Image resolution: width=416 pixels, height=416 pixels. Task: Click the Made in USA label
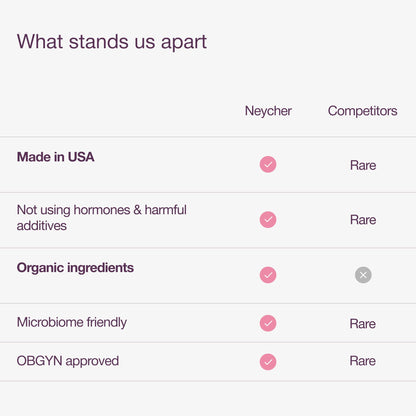(56, 157)
